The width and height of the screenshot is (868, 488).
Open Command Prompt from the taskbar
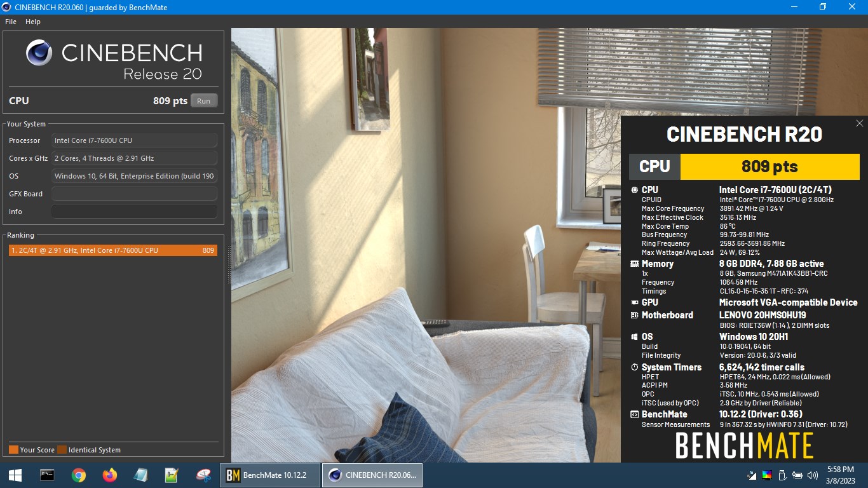pos(47,475)
